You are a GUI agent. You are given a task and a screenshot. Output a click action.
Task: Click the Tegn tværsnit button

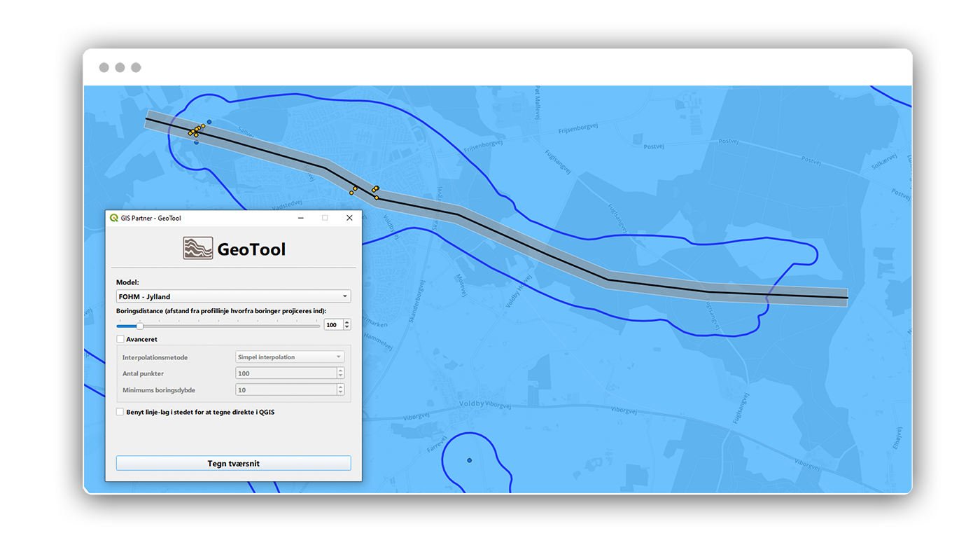[x=233, y=463]
